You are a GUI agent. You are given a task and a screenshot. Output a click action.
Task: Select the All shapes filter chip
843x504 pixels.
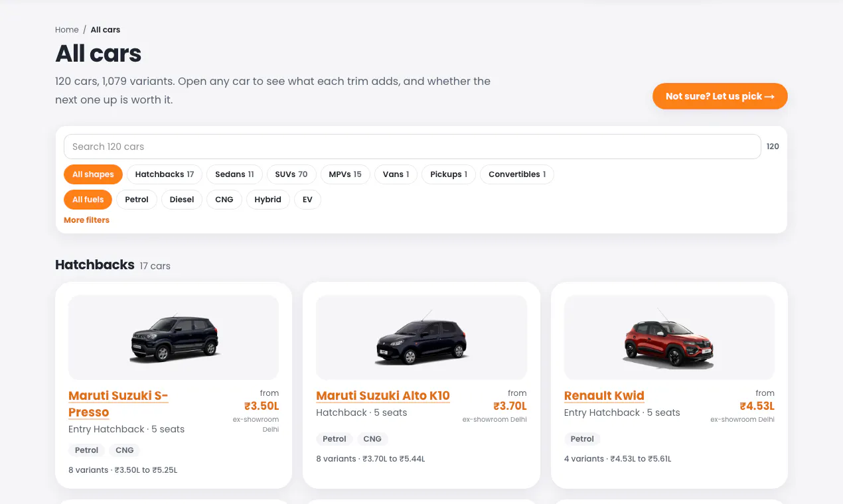(x=93, y=174)
